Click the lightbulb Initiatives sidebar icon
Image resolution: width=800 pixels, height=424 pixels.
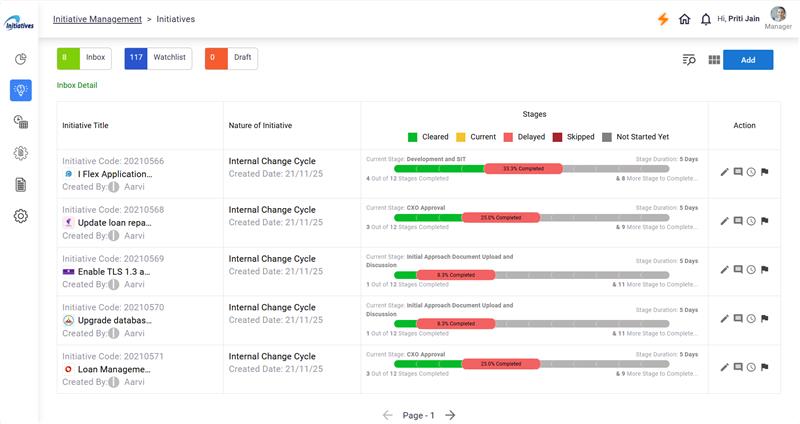[20, 90]
